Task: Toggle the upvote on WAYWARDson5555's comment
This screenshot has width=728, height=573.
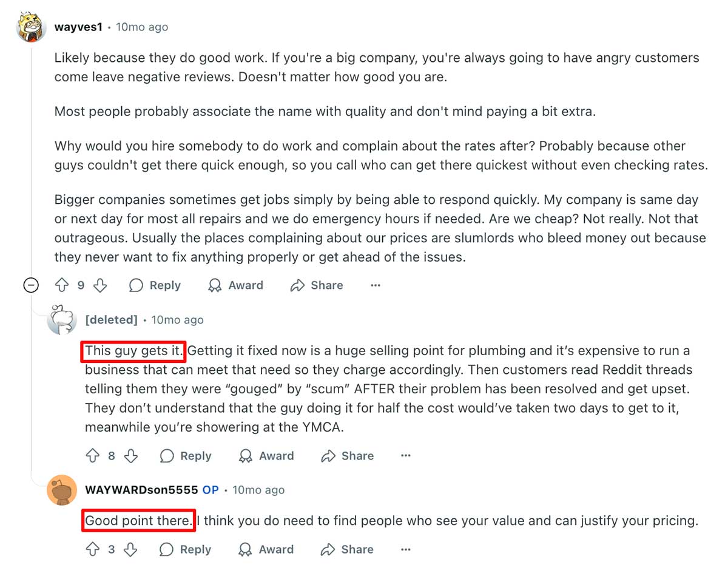Action: coord(93,549)
